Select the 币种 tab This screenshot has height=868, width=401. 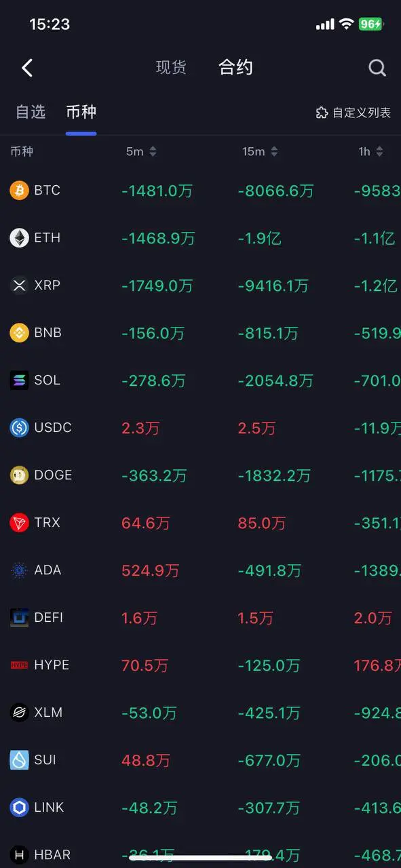pos(81,113)
